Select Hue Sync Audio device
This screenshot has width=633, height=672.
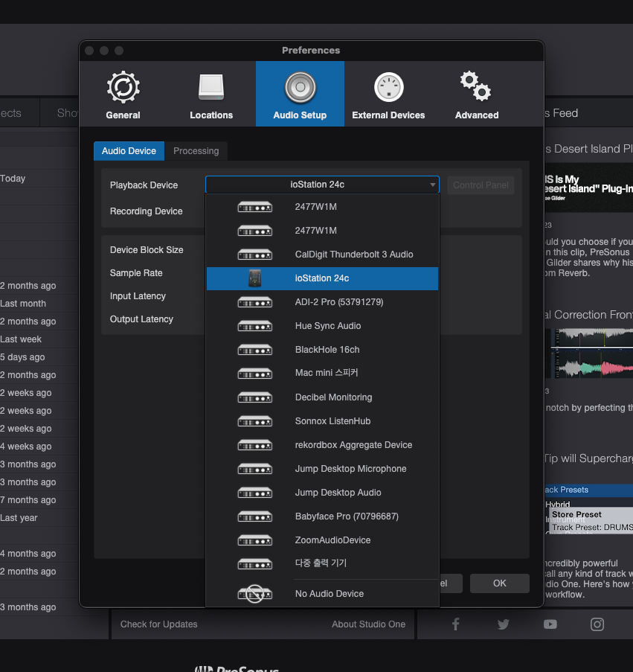322,326
